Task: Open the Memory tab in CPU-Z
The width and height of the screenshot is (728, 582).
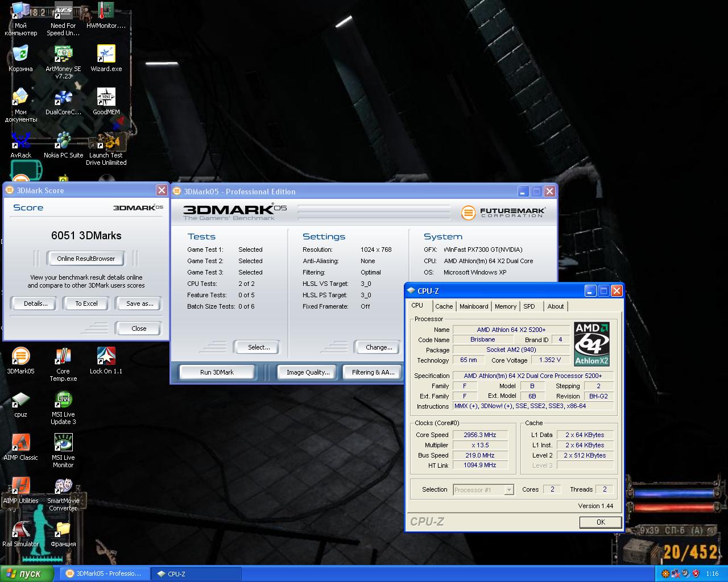Action: [506, 306]
